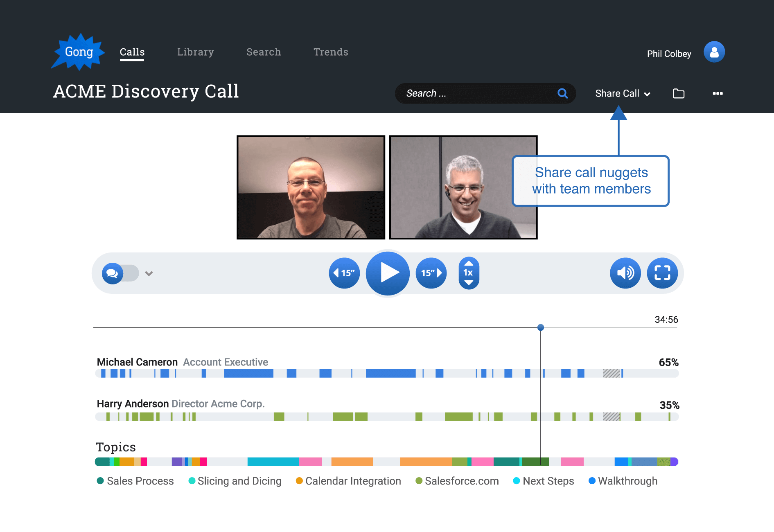The height and width of the screenshot is (532, 774).
Task: Select the Next Steps topic legend
Action: (544, 481)
